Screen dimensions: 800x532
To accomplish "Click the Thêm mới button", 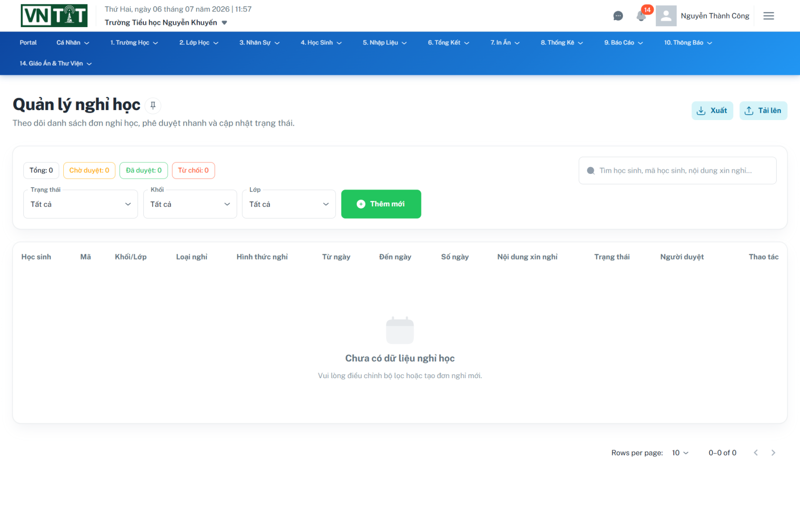I will tap(381, 204).
